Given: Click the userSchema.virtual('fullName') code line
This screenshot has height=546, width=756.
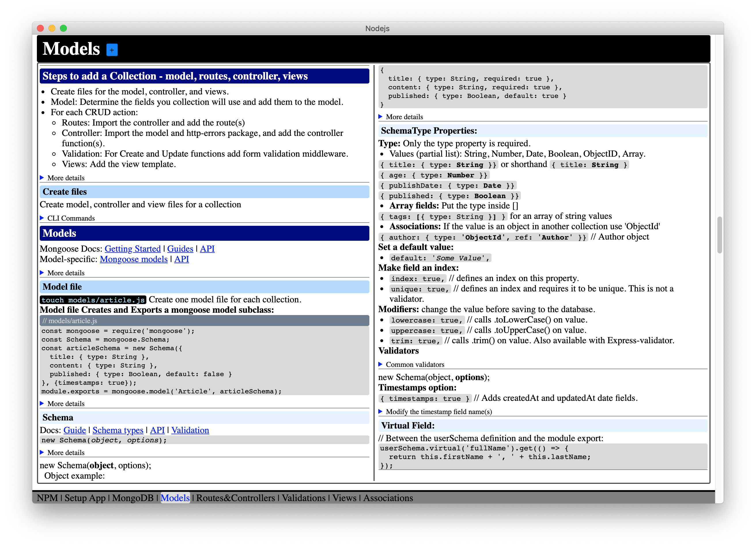Looking at the screenshot, I should pos(474,448).
